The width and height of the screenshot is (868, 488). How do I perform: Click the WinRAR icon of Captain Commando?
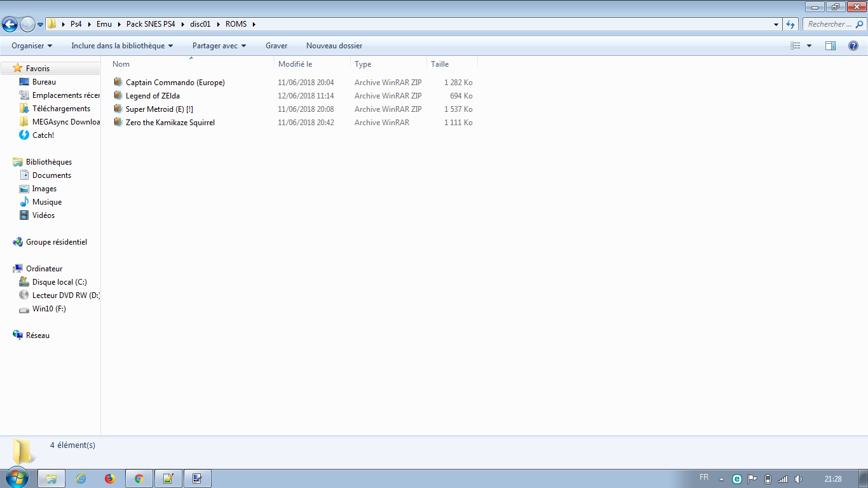118,82
